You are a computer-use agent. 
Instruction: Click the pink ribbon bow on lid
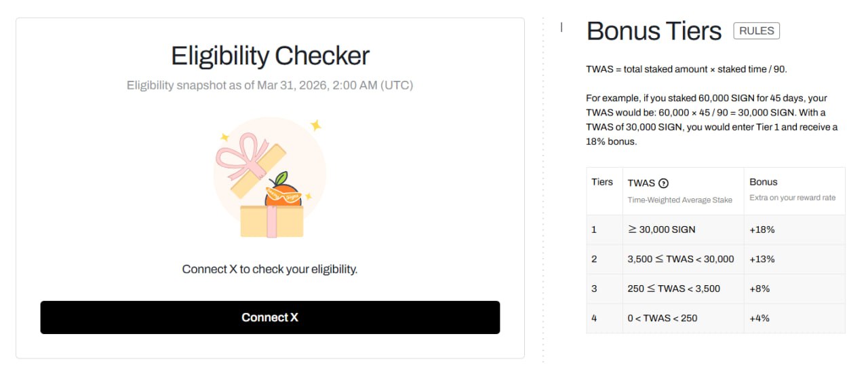(x=240, y=151)
